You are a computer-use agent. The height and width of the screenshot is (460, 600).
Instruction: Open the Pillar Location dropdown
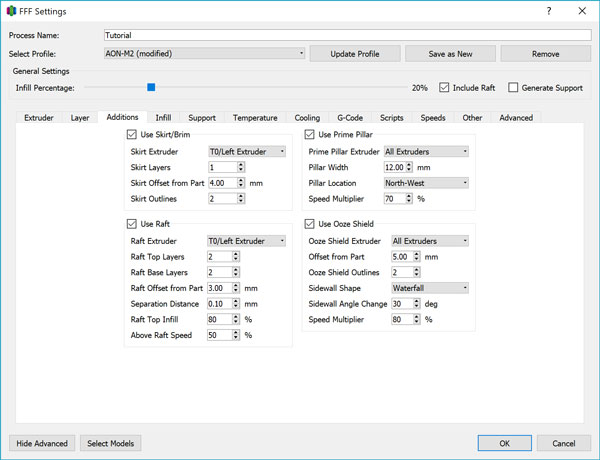426,183
